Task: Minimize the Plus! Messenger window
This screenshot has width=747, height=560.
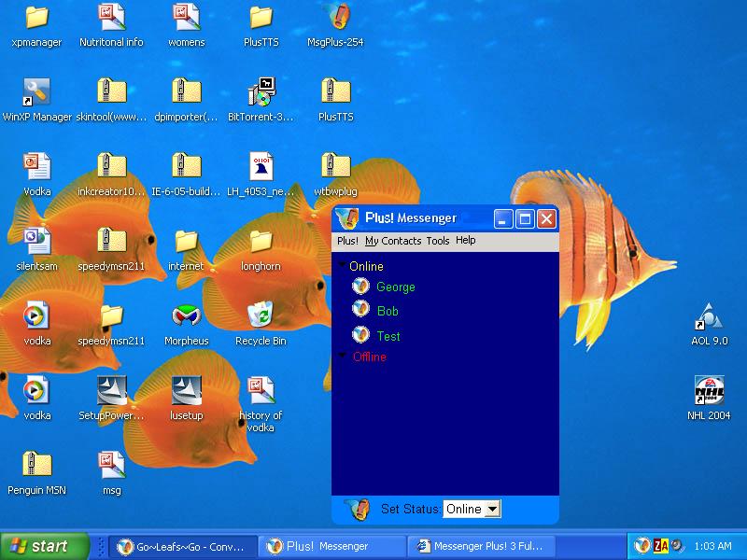Action: [503, 219]
